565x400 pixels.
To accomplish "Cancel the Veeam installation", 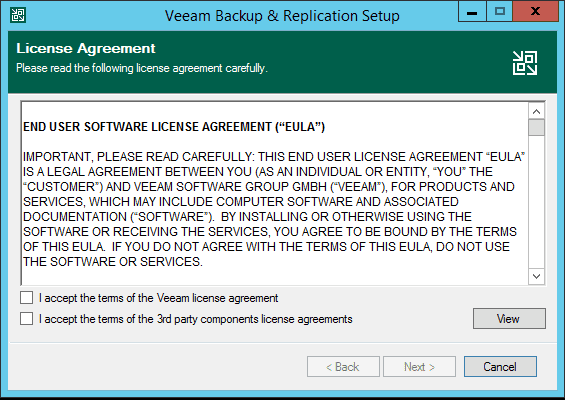I will tap(500, 367).
